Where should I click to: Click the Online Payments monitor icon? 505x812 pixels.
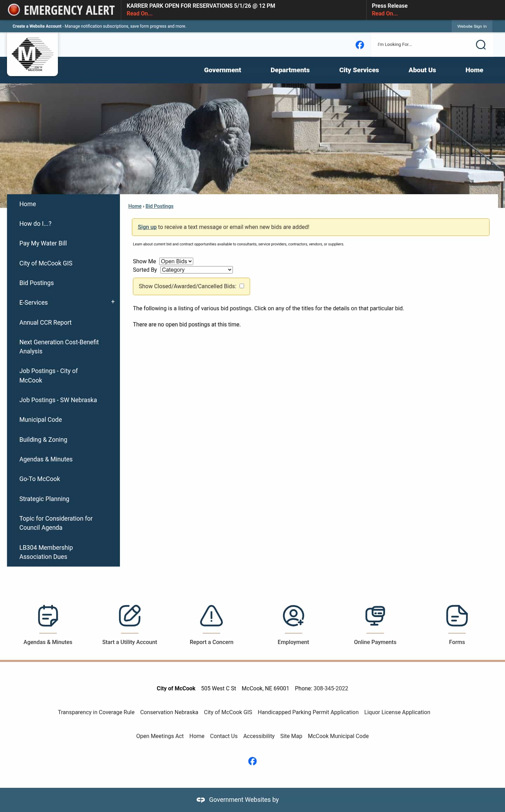tap(375, 616)
